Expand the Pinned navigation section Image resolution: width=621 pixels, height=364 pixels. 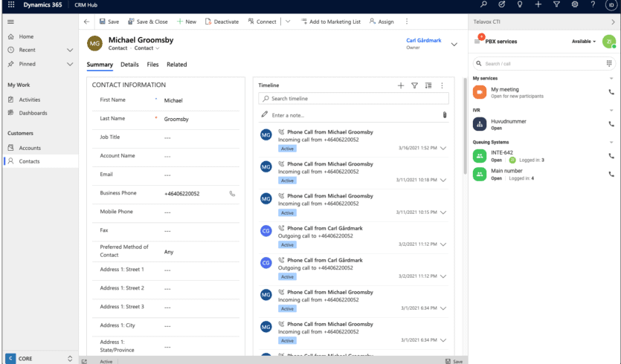tap(70, 64)
